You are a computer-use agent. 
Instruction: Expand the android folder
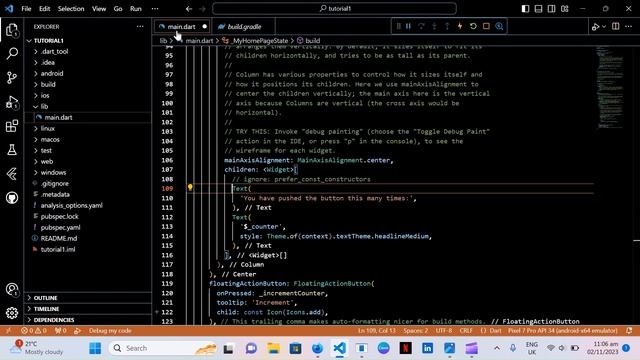[52, 73]
